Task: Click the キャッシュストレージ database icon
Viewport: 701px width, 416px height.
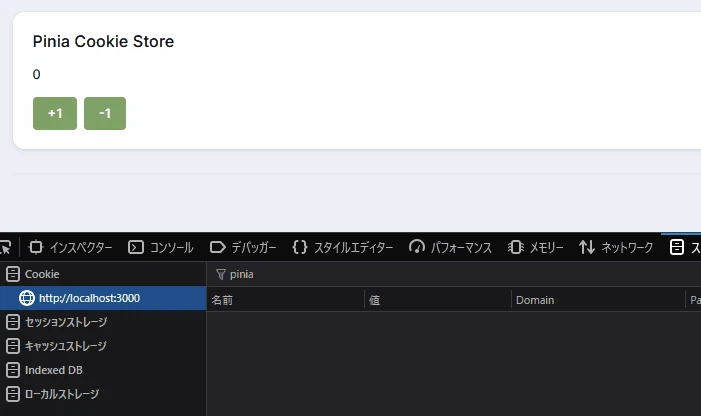Action: click(x=13, y=346)
